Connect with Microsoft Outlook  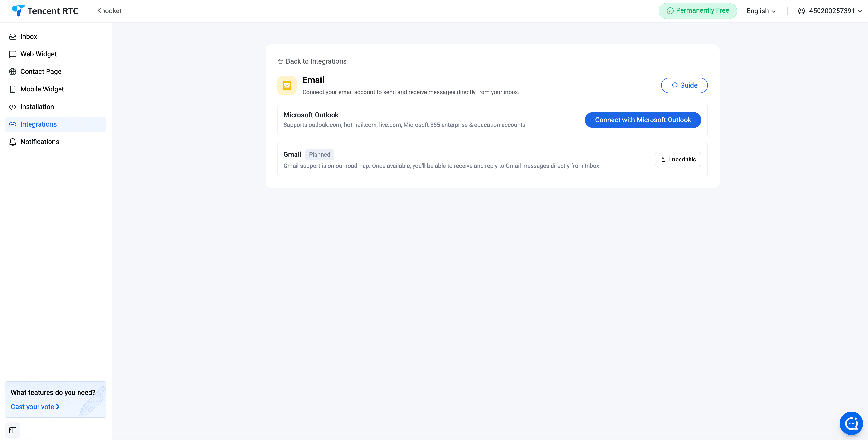click(643, 120)
